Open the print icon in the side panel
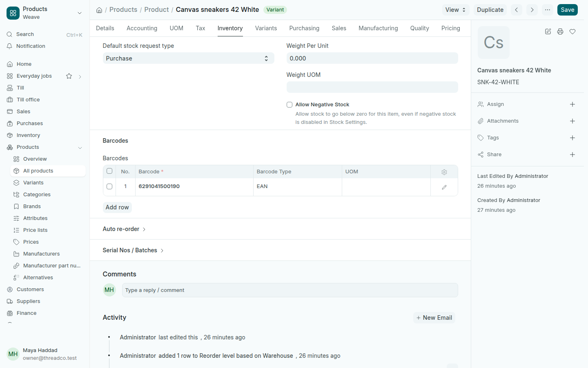This screenshot has width=588, height=368. tap(560, 31)
